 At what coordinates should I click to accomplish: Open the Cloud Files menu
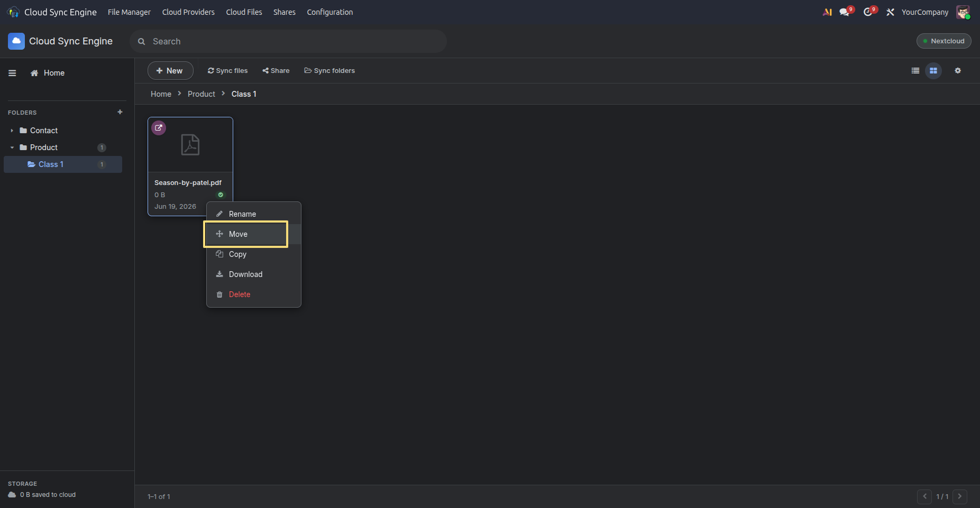click(x=244, y=12)
